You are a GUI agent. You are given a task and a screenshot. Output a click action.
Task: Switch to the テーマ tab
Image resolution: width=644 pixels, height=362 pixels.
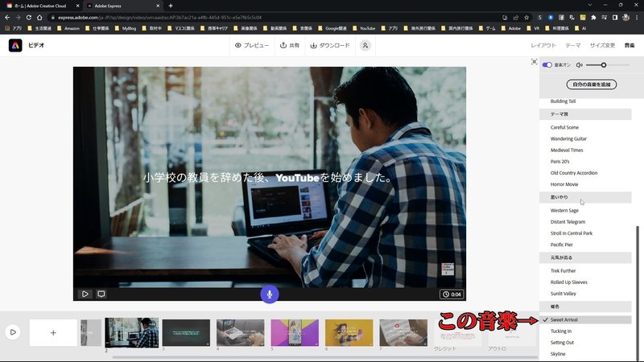(x=572, y=45)
